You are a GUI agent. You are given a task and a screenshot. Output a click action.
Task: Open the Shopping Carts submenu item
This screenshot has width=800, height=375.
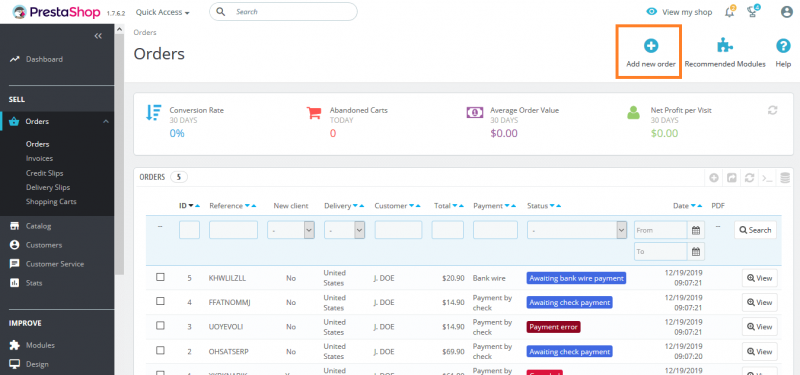51,202
